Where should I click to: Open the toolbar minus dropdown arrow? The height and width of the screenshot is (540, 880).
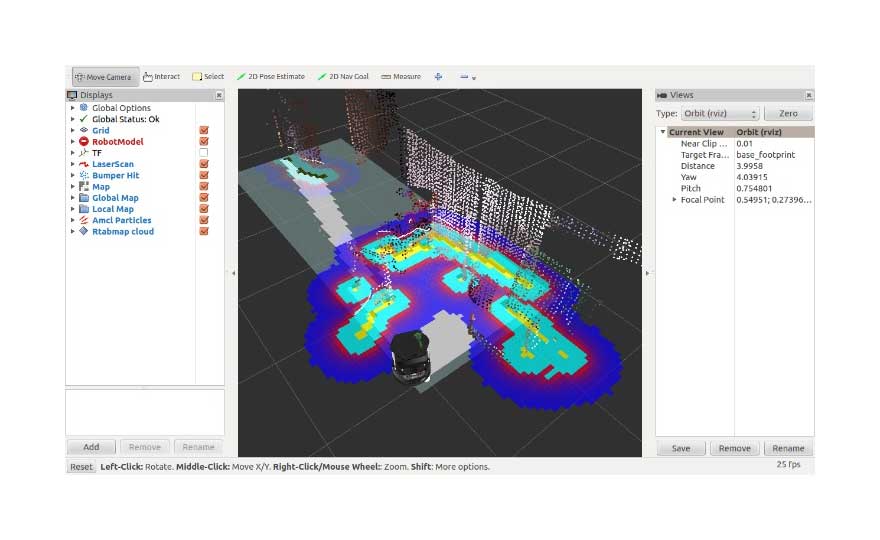473,78
